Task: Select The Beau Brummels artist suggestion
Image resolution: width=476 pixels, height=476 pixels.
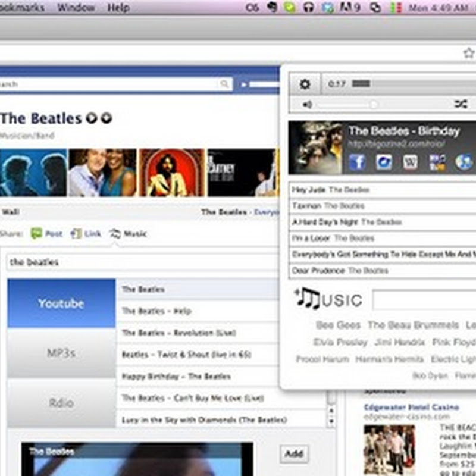Action: pos(413,325)
